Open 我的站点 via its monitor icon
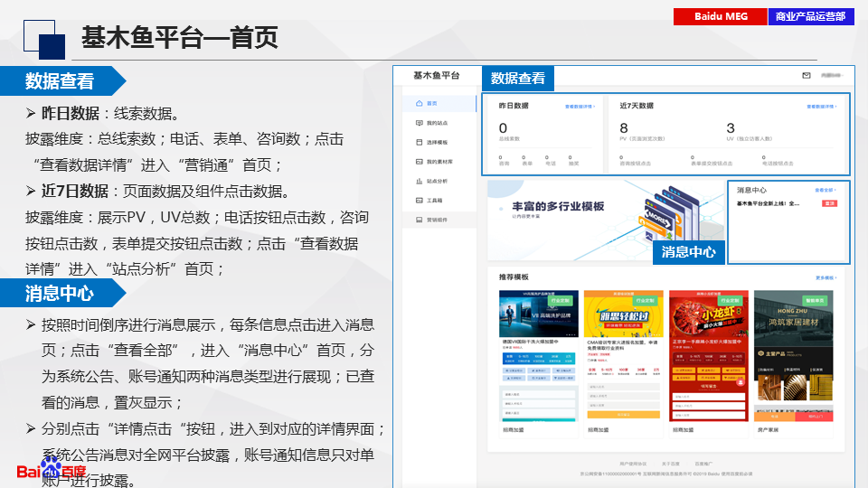 coord(419,123)
